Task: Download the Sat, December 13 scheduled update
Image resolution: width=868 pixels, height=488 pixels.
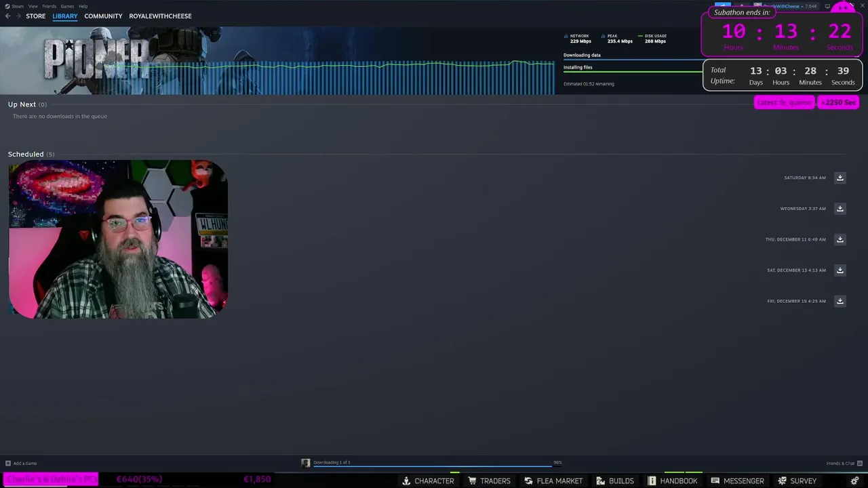Action: [x=840, y=270]
